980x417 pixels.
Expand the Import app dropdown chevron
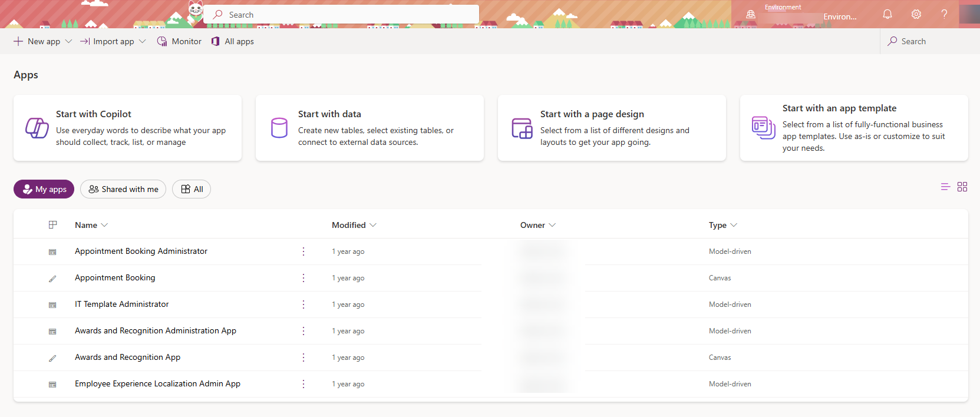click(142, 41)
